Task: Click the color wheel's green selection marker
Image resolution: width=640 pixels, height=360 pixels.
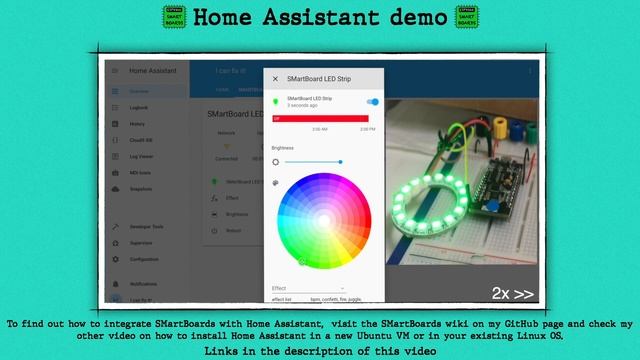Action: coord(302,261)
